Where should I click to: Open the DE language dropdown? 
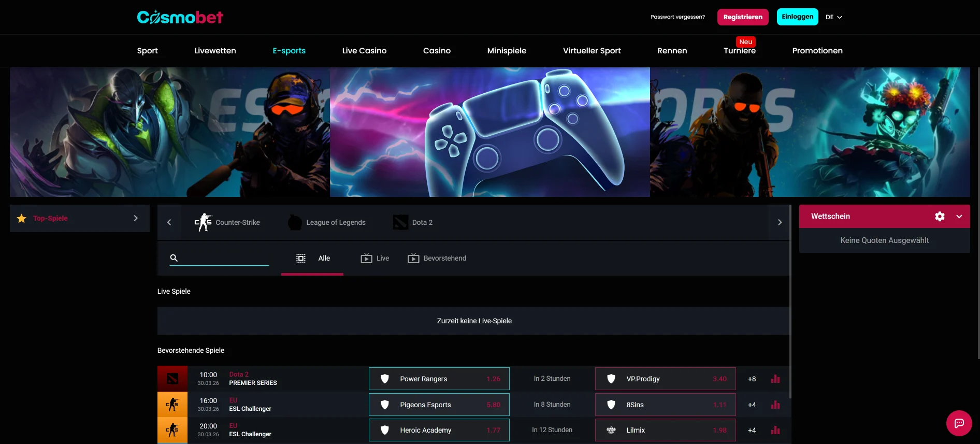(834, 17)
